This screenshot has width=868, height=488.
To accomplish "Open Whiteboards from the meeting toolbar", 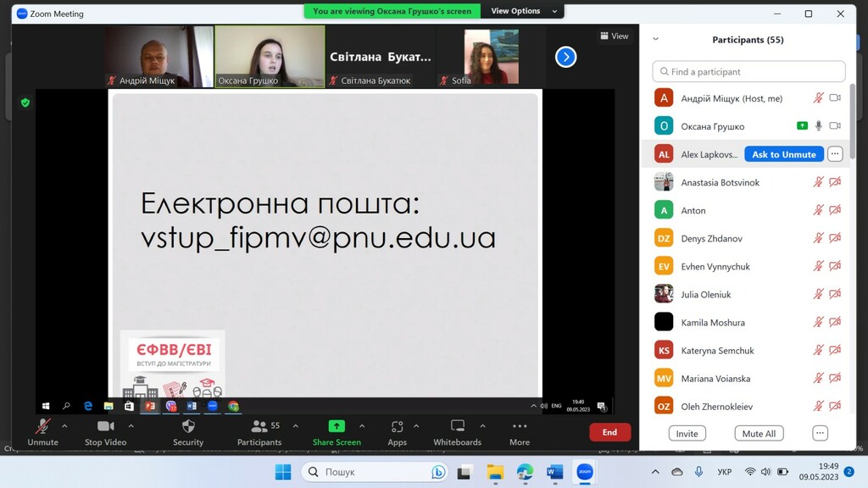I will pos(457,426).
